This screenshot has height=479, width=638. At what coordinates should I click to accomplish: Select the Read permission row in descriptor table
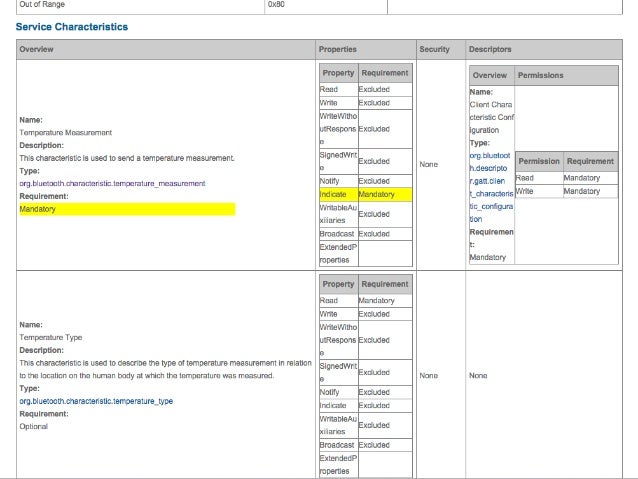click(566, 178)
